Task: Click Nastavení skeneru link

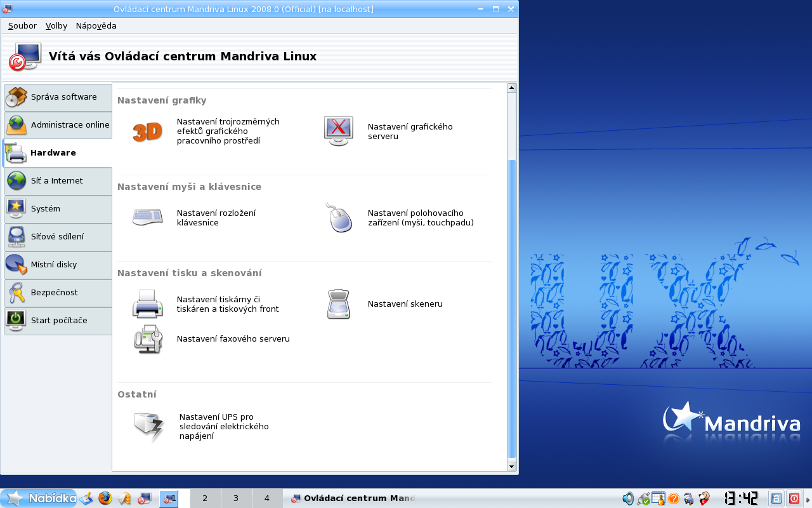Action: 405,304
